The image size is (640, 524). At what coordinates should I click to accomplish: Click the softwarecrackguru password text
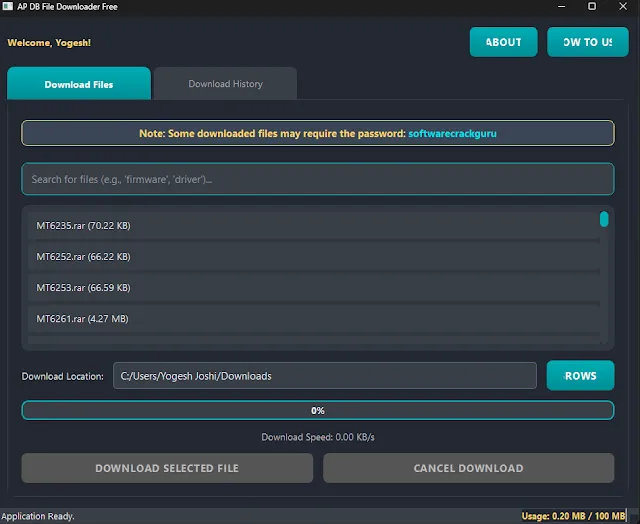[x=452, y=133]
